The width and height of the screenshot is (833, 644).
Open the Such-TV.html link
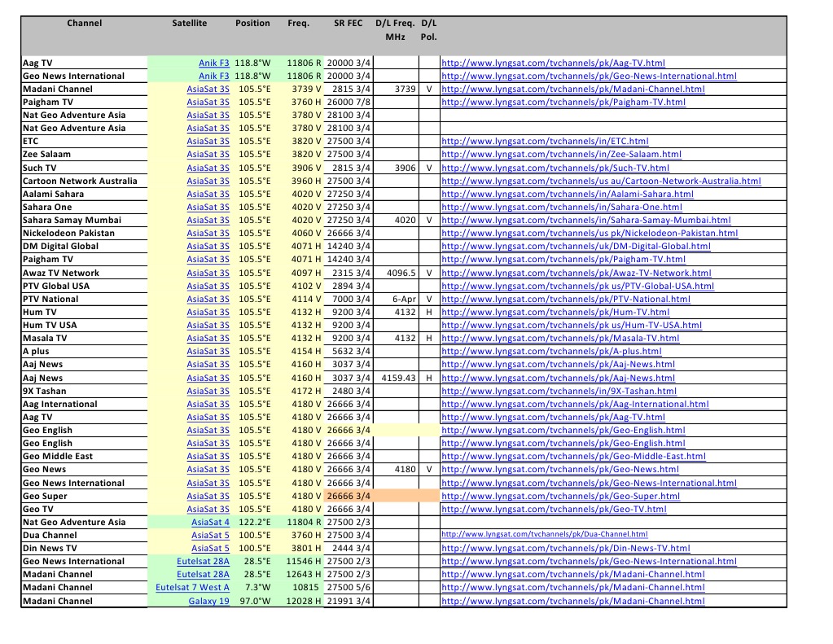pyautogui.click(x=555, y=168)
